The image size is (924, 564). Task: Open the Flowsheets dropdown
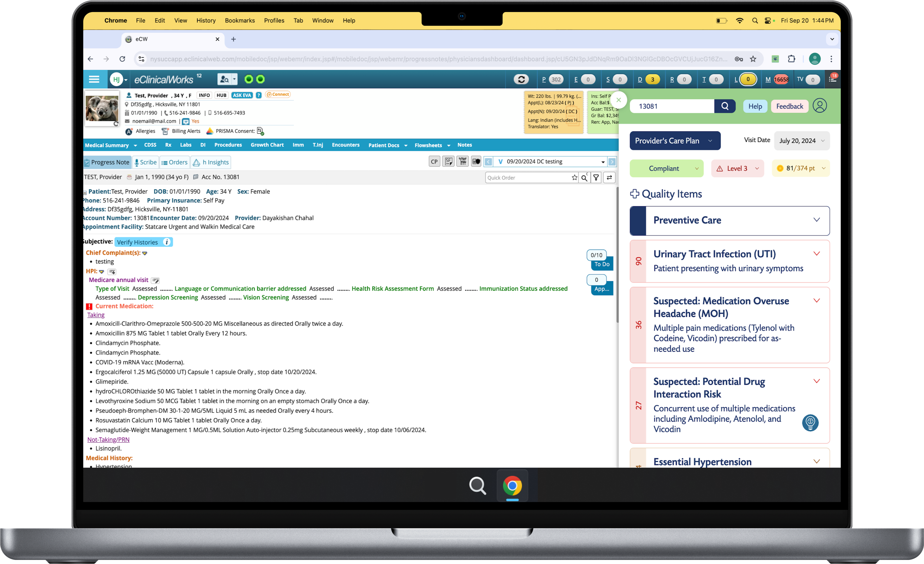pos(432,145)
